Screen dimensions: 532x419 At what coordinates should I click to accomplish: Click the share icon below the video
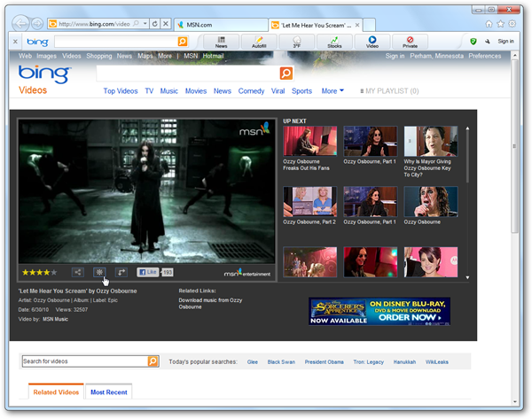pyautogui.click(x=78, y=272)
